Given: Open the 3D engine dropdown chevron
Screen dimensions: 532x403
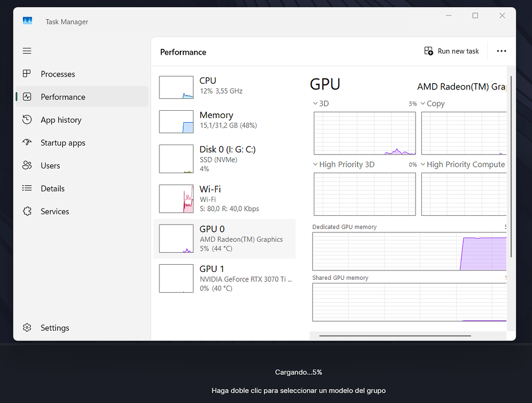Looking at the screenshot, I should click(x=315, y=103).
